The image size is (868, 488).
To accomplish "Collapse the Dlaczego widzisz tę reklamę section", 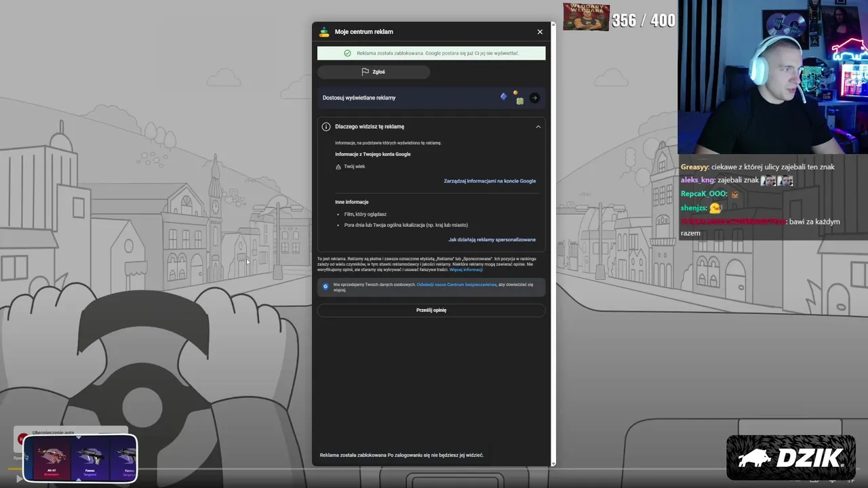I will (x=538, y=127).
